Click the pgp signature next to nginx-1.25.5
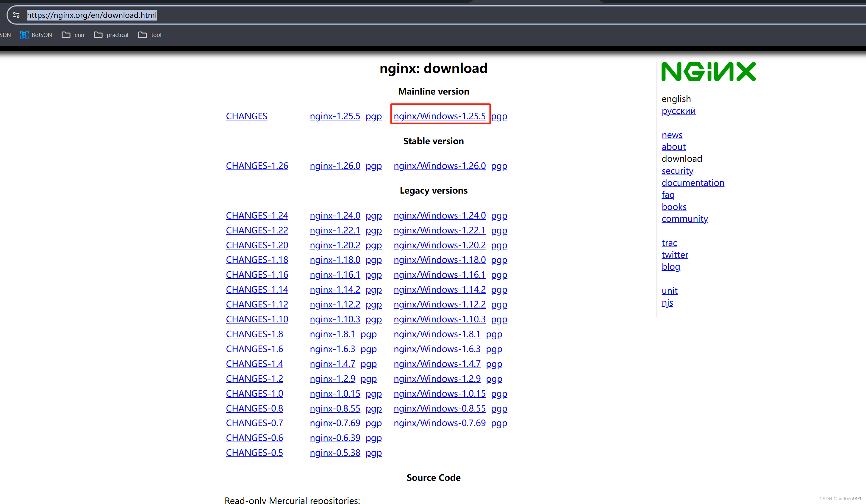Image resolution: width=866 pixels, height=504 pixels. (374, 116)
